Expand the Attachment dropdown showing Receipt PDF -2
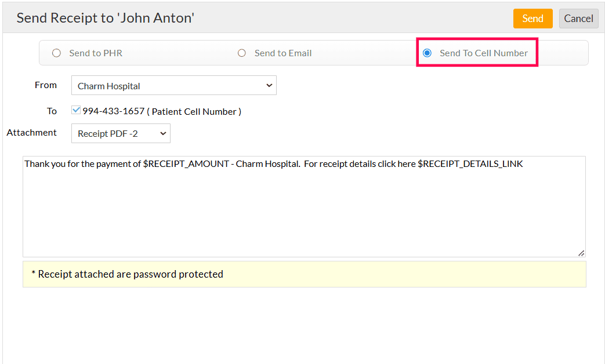Screen dimensions: 605x364 (120, 134)
